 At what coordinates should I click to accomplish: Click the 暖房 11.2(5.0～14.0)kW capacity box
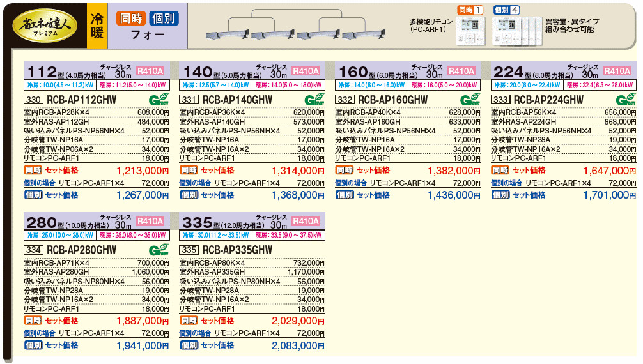133,85
